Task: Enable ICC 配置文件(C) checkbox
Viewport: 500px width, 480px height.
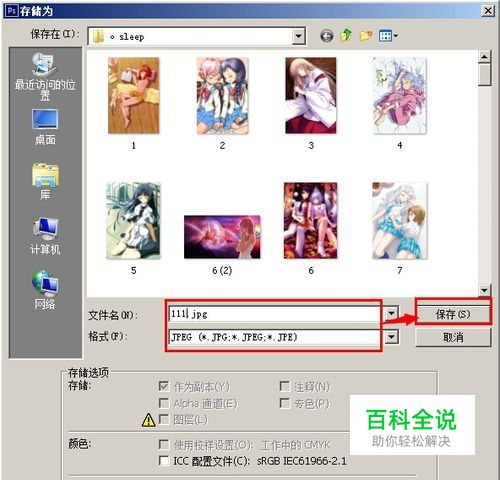Action: [x=164, y=461]
